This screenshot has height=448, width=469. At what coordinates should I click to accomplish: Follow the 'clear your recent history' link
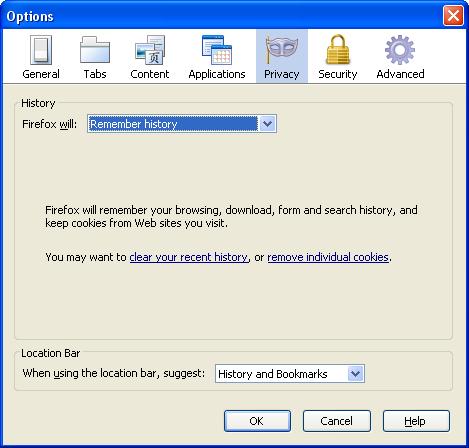tap(189, 257)
